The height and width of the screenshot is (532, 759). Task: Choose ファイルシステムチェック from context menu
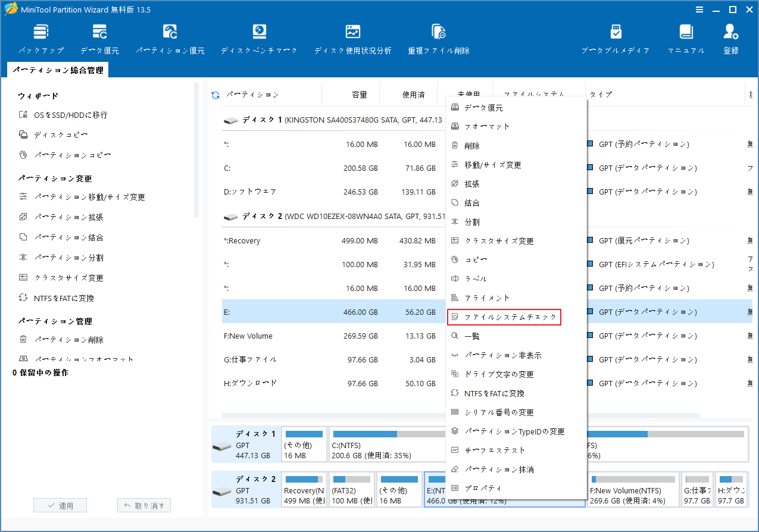[x=504, y=317]
